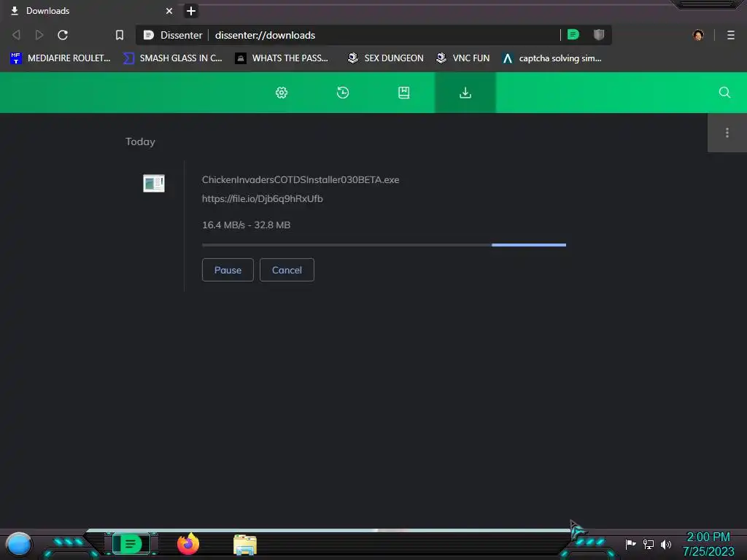
Task: Open the captcha solving sim... bookmark
Action: [552, 58]
